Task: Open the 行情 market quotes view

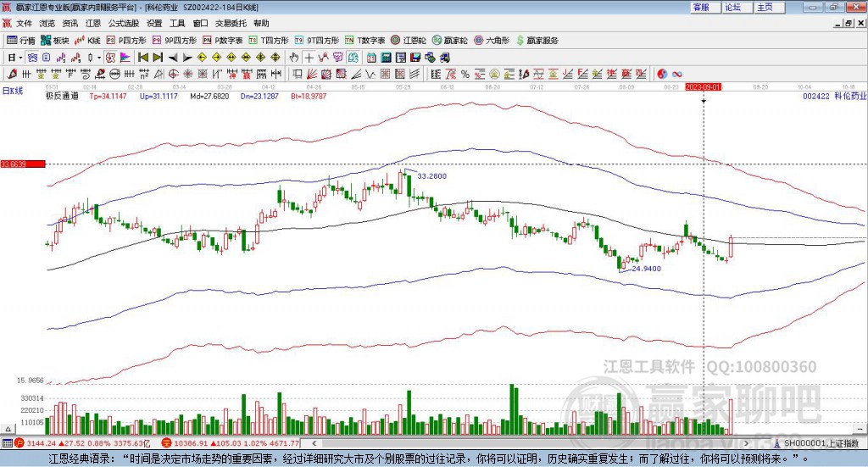Action: click(x=20, y=41)
